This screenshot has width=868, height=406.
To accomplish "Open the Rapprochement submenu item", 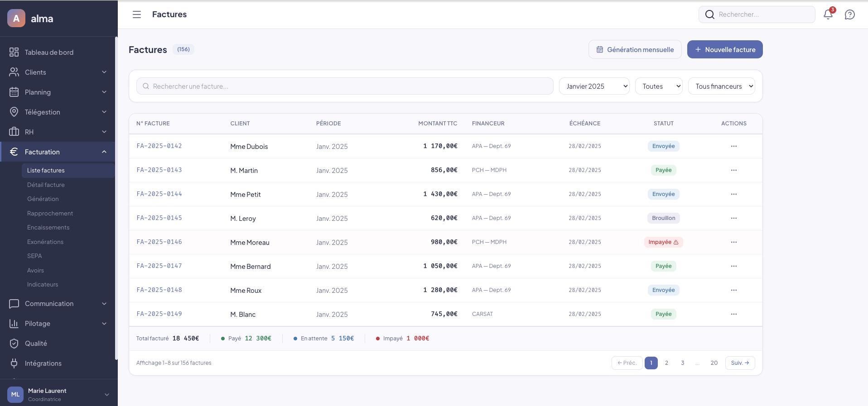I will click(x=50, y=213).
